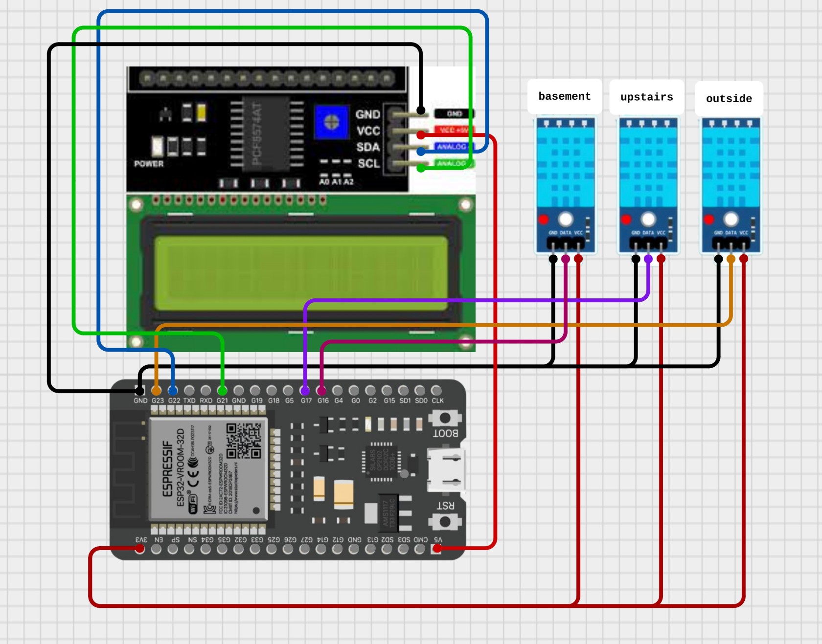Select the upstairs DHT sensor module

[x=648, y=186]
